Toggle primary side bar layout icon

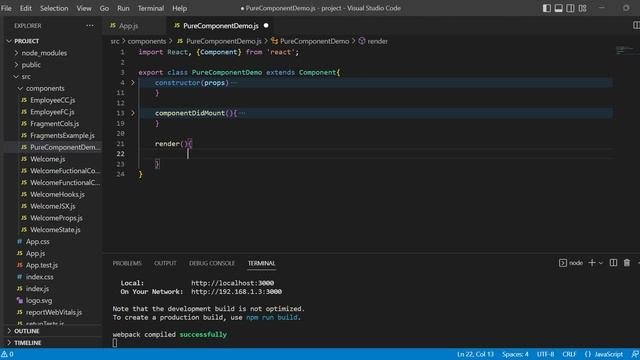click(x=547, y=8)
